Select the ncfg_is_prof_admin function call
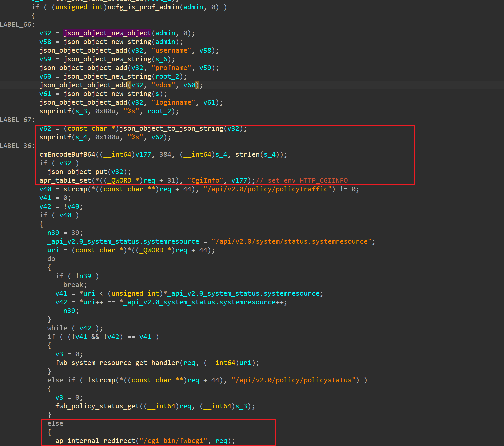Viewport: 504px width, 446px height. click(143, 7)
